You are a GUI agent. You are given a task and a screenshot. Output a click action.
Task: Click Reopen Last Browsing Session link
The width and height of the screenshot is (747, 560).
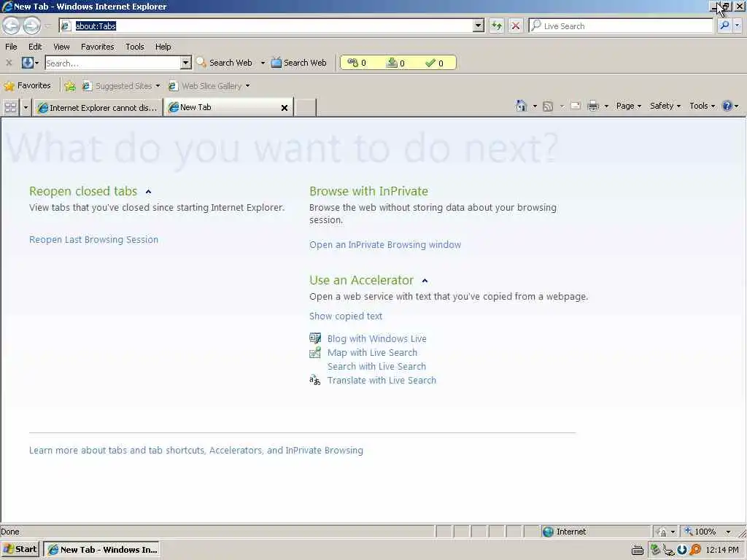point(93,239)
